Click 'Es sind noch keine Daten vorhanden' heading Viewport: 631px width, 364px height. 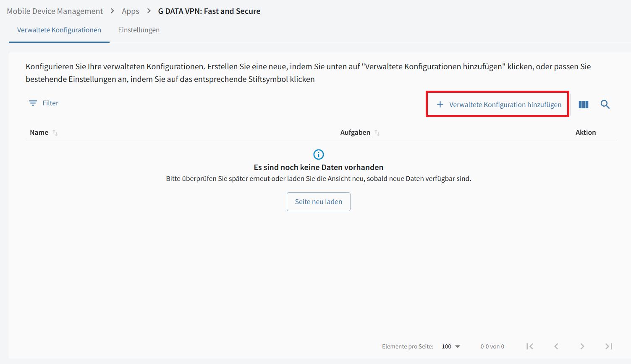pos(319,168)
